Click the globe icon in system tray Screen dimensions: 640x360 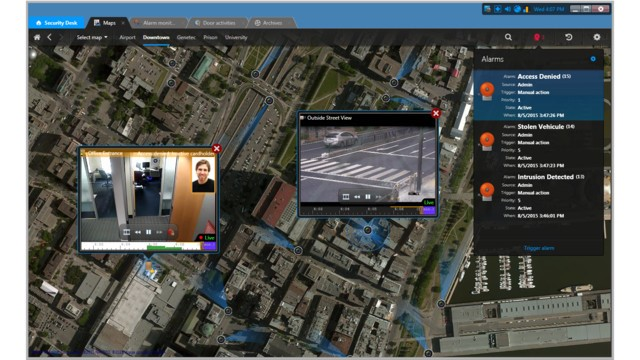pos(517,9)
